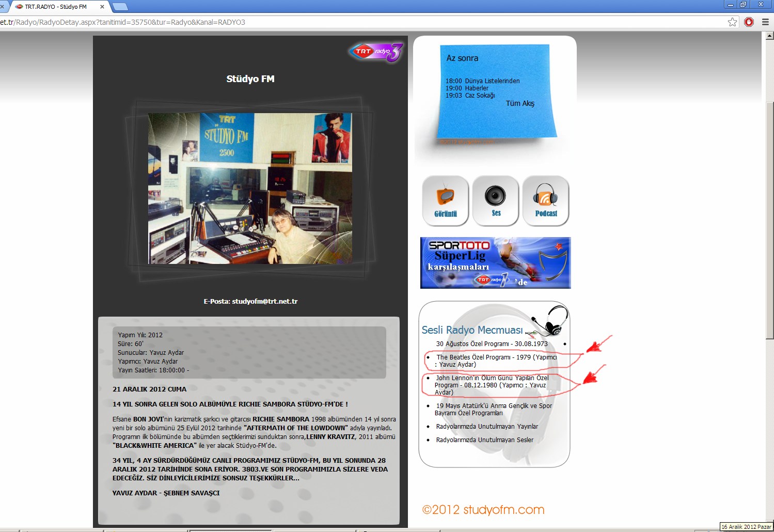Open the Tüm Akış link
This screenshot has width=774, height=532.
coord(520,103)
